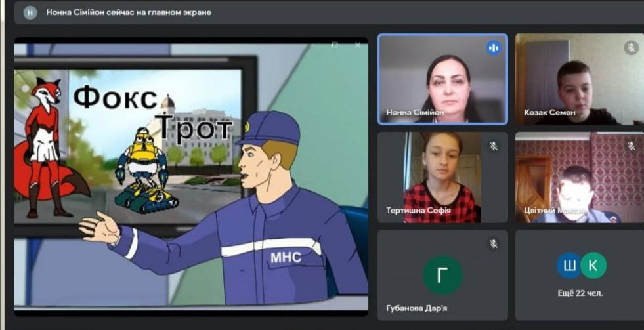Click the green 'Г' avatar of Губанова Дар'я
Viewport: 644px width, 330px height.
click(442, 276)
